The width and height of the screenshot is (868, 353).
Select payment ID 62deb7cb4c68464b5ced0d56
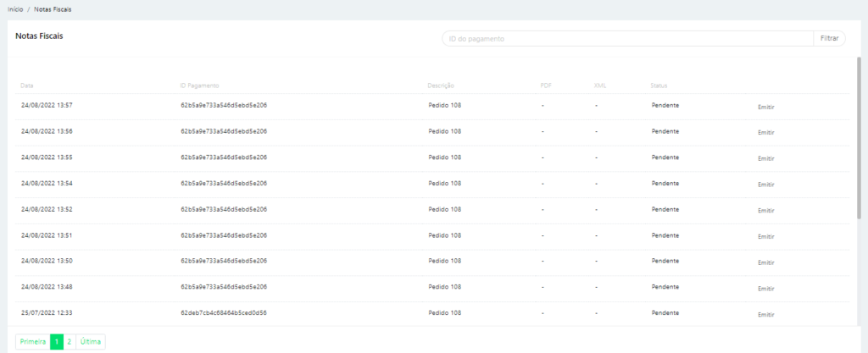224,312
